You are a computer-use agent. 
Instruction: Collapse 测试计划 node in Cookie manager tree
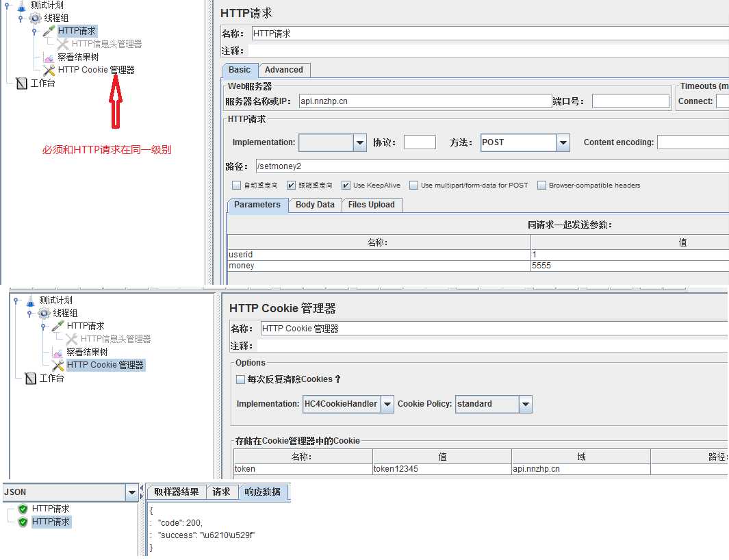15,301
